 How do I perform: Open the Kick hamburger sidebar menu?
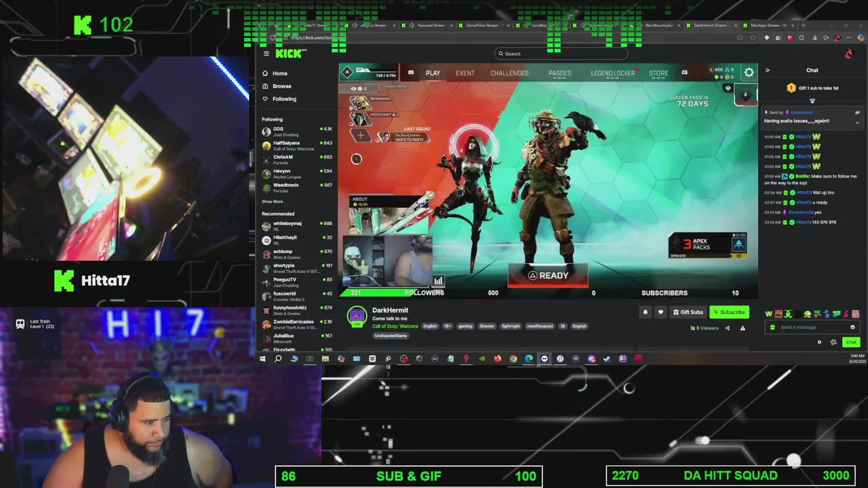click(x=266, y=54)
